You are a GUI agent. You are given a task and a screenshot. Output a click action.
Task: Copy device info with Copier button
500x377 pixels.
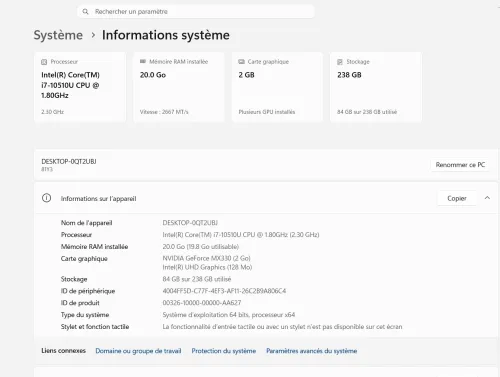[x=457, y=198]
